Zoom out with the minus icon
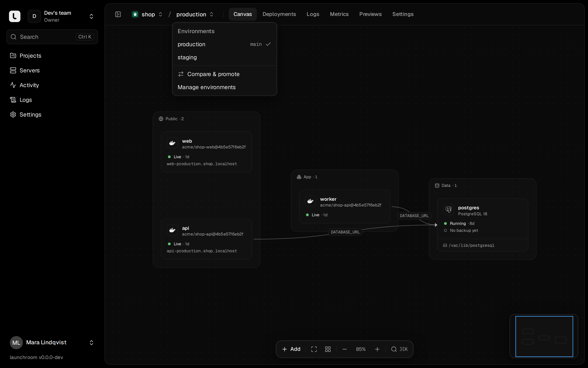Screen dimensions: 588x368 (345, 349)
